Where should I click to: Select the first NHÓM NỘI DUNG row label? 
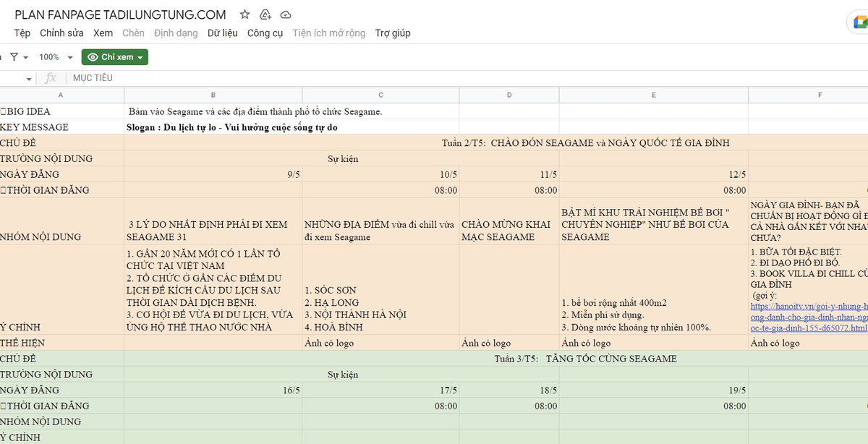pos(61,221)
